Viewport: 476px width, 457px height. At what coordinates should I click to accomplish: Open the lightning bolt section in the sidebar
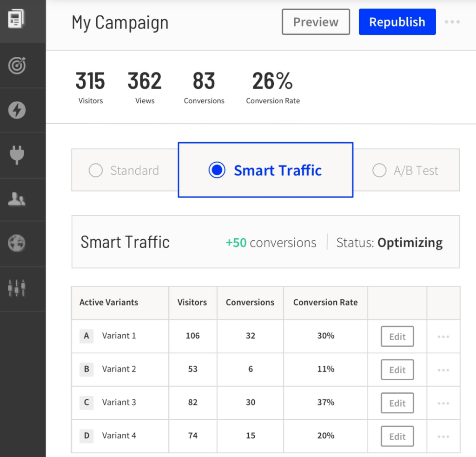pos(17,109)
